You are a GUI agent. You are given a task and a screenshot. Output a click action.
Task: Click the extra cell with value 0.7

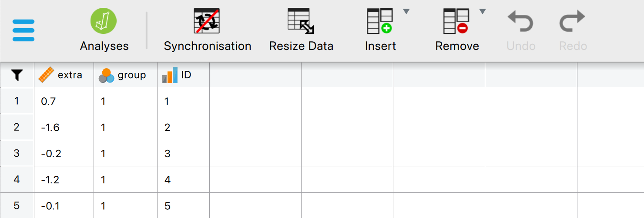coord(64,101)
